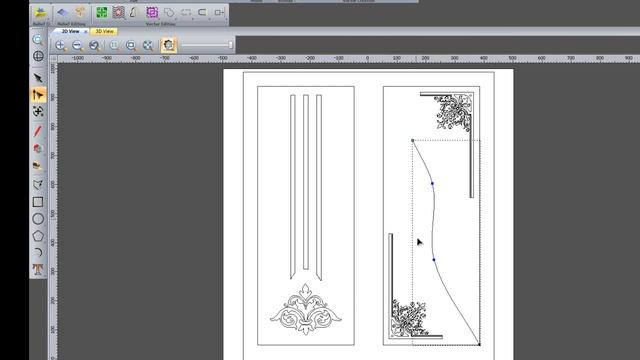Click the previous zoom view icon

(x=95, y=45)
